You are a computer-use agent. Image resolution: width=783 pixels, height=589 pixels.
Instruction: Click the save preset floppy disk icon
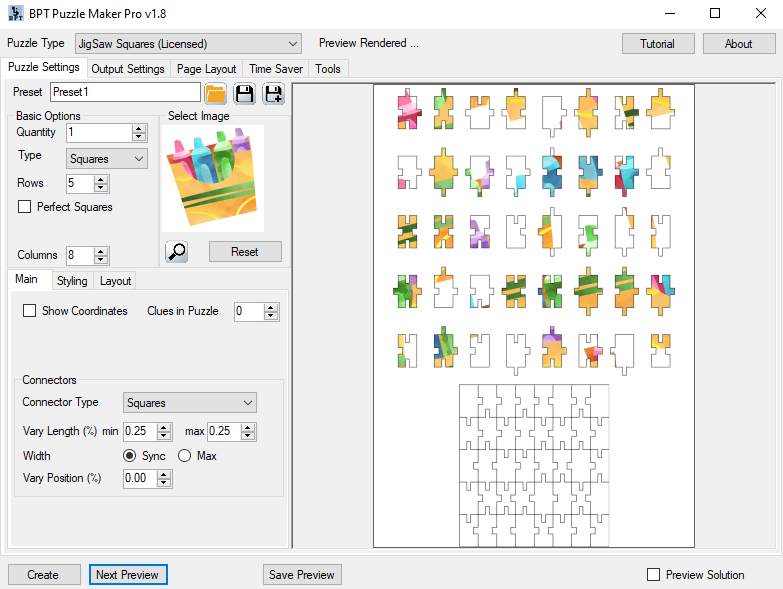[244, 93]
